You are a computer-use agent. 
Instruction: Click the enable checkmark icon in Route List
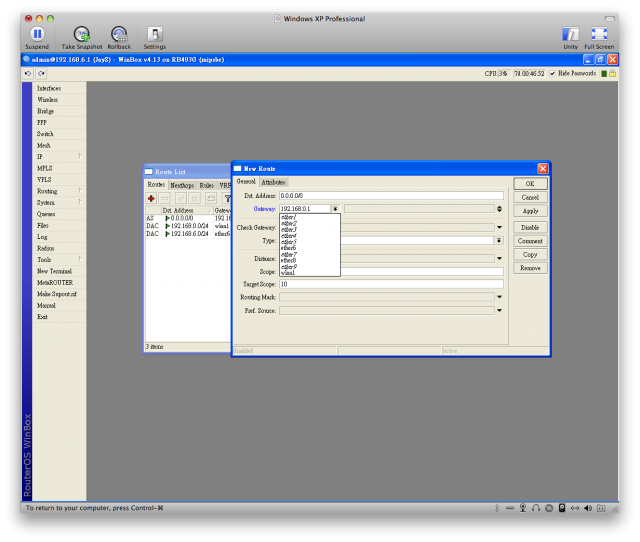coord(181,198)
